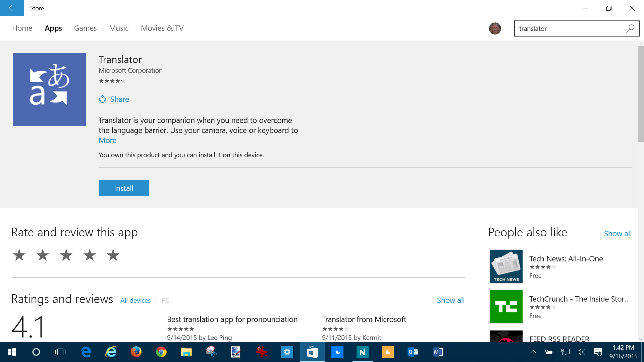Rate the app five stars

pyautogui.click(x=113, y=255)
